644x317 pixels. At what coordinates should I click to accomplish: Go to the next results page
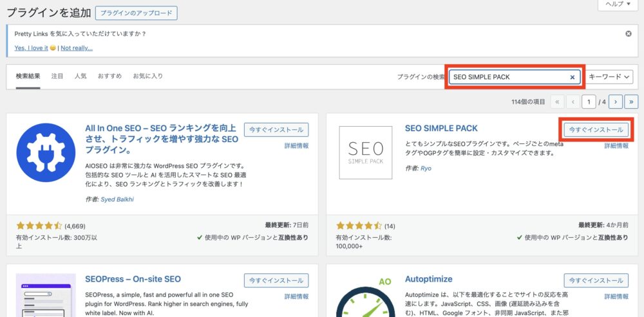pos(616,102)
